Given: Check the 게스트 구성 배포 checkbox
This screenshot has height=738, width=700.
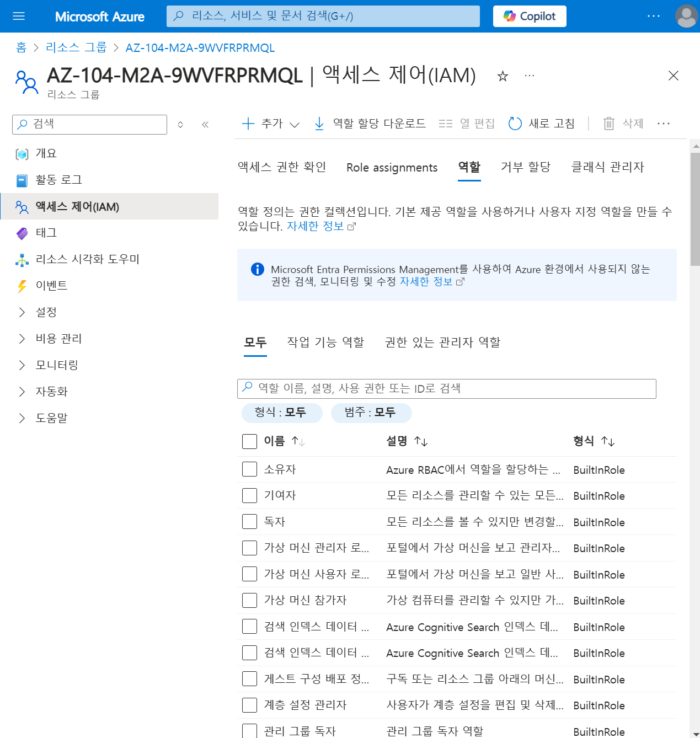Looking at the screenshot, I should pyautogui.click(x=250, y=679).
